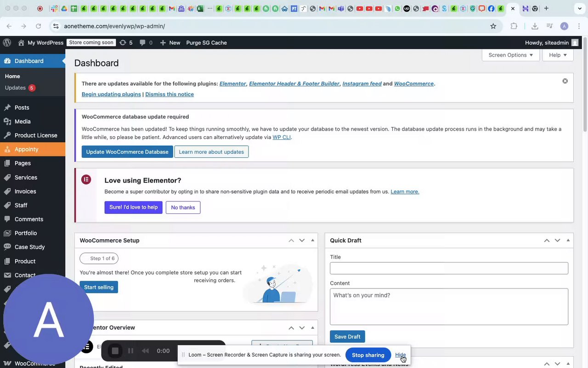Move WooCommerce Setup widget down
Image resolution: width=588 pixels, height=368 pixels.
coord(302,240)
